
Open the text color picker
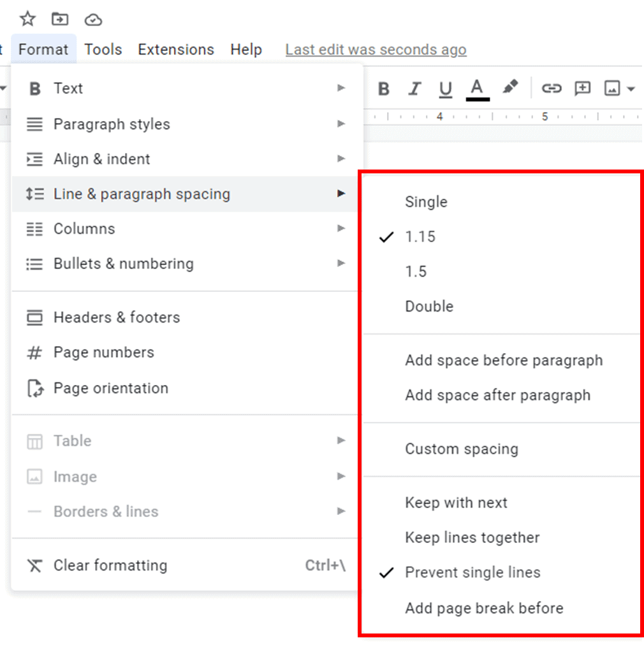point(477,89)
